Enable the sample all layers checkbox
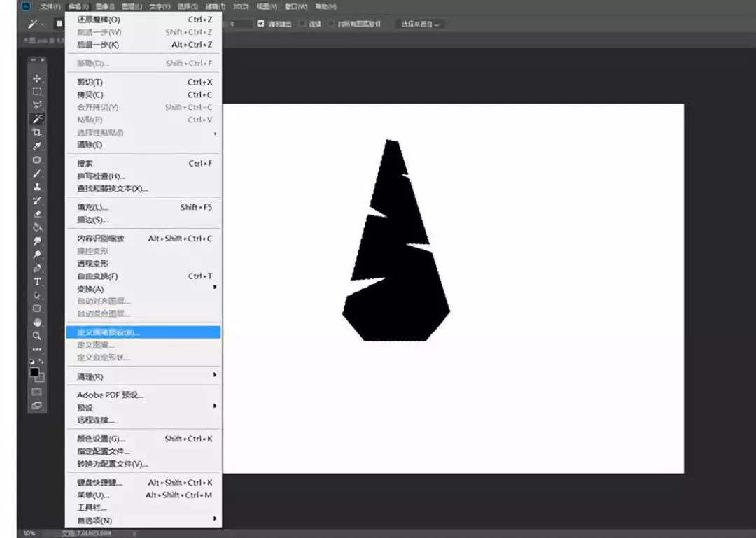The height and width of the screenshot is (538, 756). (332, 24)
